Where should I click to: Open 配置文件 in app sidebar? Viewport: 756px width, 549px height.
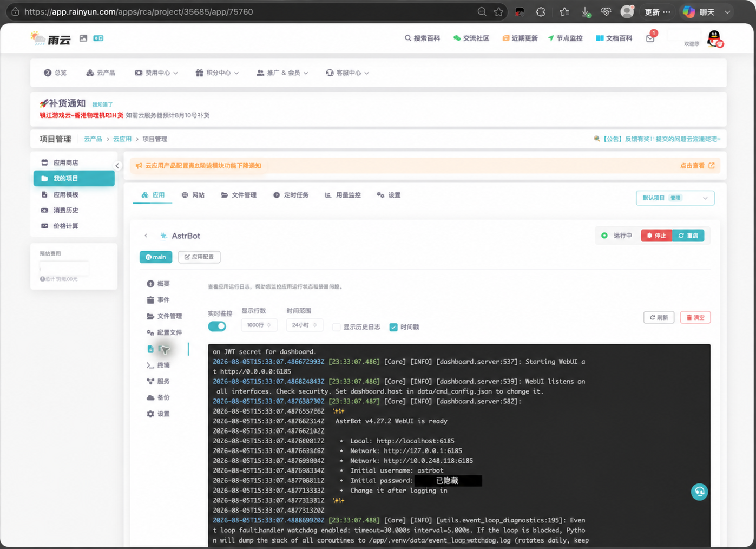tap(165, 332)
